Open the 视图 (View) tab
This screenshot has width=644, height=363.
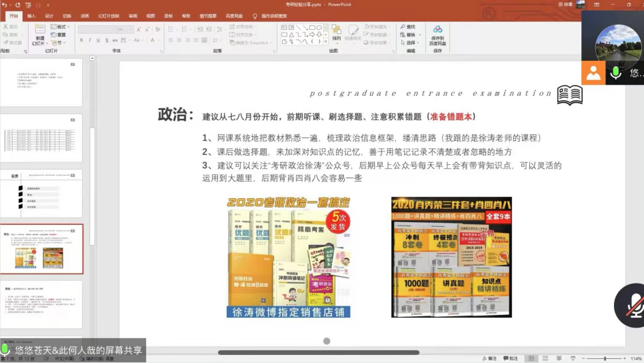(x=151, y=16)
